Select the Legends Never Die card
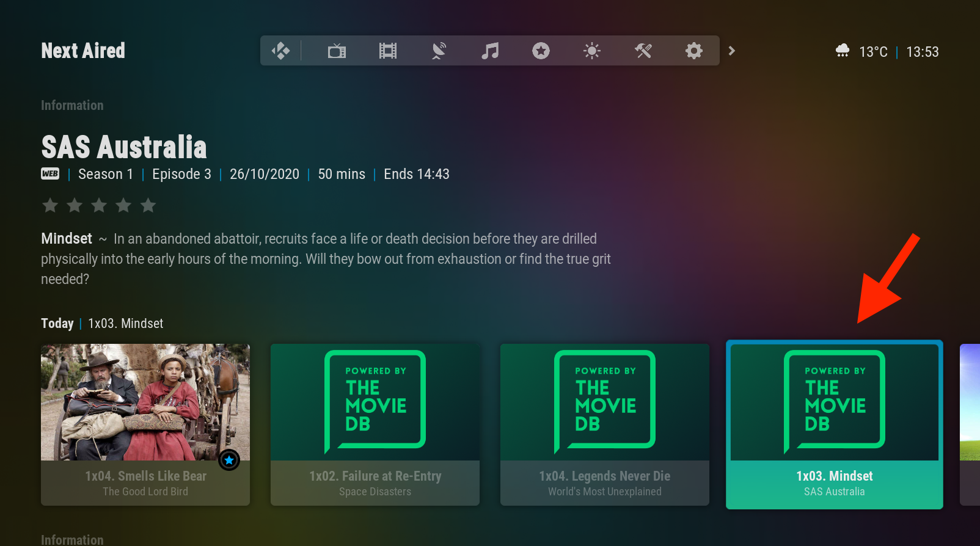 (605, 424)
